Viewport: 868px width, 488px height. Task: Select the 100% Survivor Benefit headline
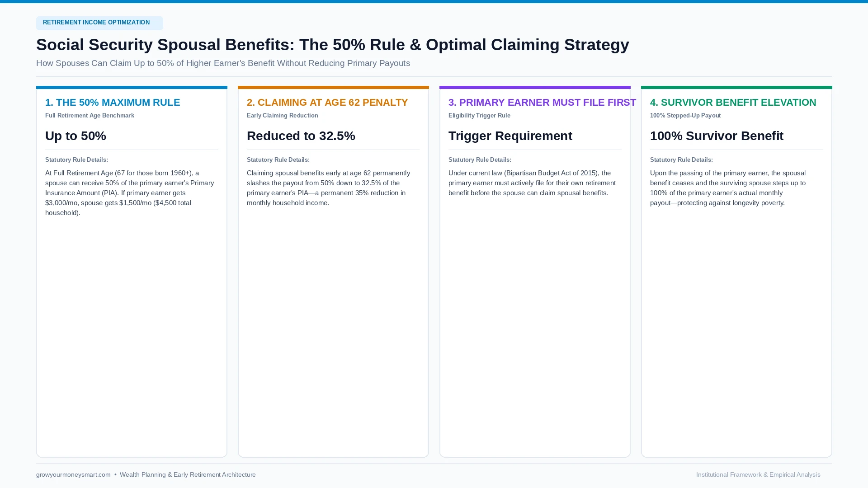click(717, 136)
